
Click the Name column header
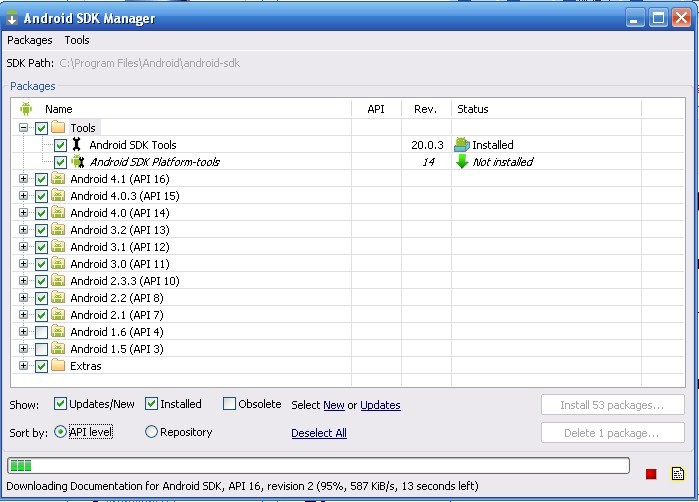pyautogui.click(x=58, y=109)
